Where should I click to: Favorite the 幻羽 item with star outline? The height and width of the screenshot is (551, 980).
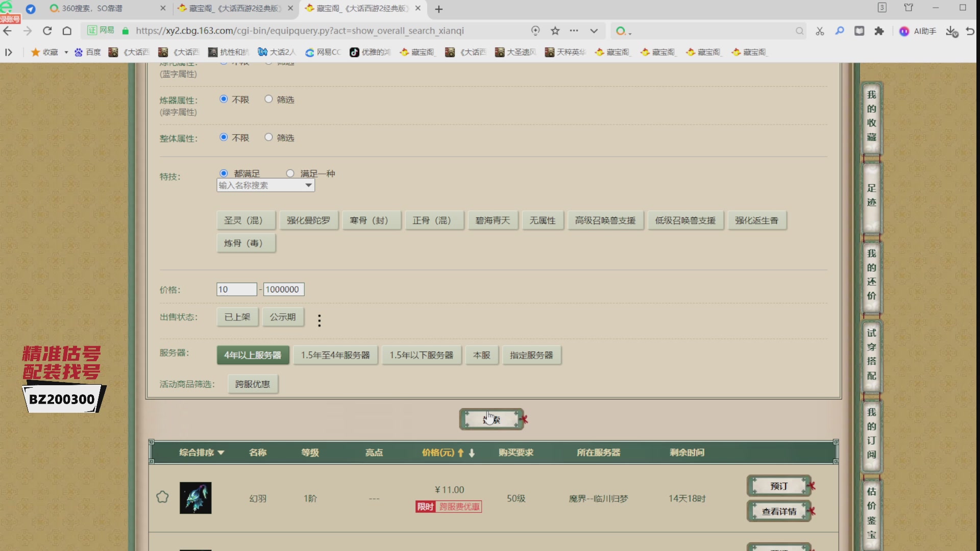pos(162,497)
